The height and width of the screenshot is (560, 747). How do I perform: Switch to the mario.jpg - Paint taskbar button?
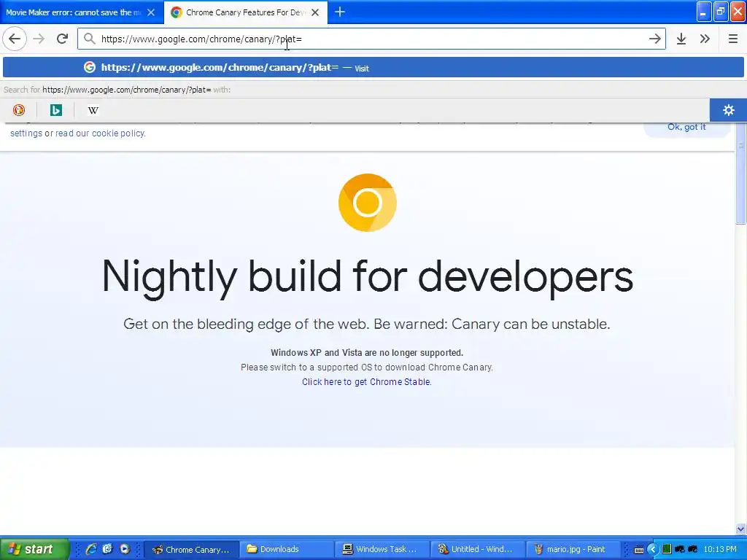[x=572, y=550]
